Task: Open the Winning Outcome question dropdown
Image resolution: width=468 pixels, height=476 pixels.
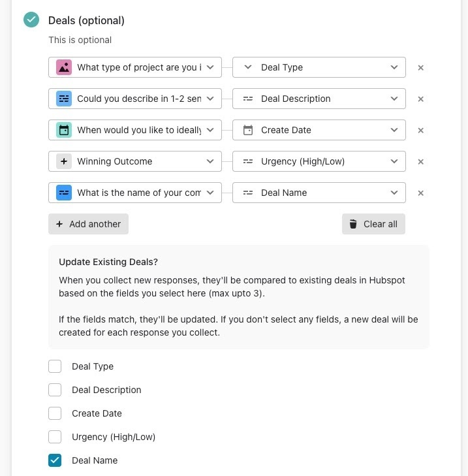Action: pyautogui.click(x=135, y=161)
